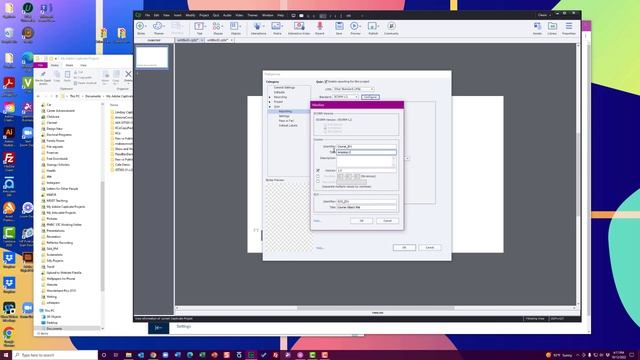
Task: Switch to the Share tab in File Explorer
Action: tap(69, 65)
